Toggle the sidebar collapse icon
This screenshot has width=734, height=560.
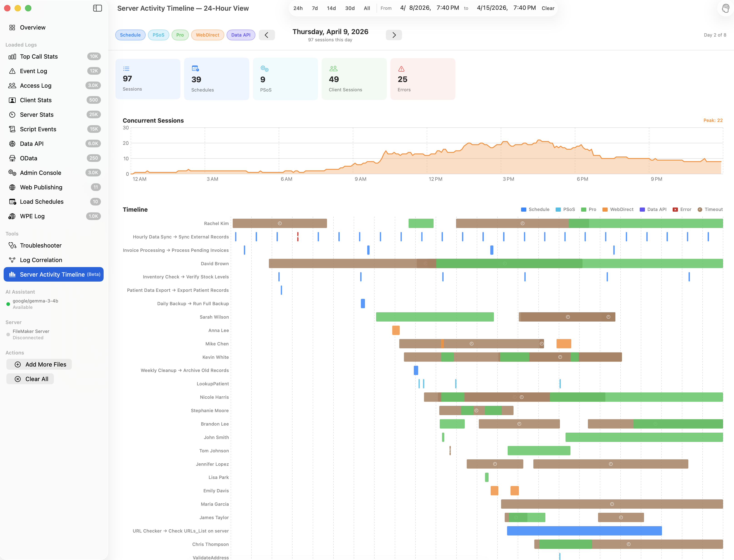(97, 8)
